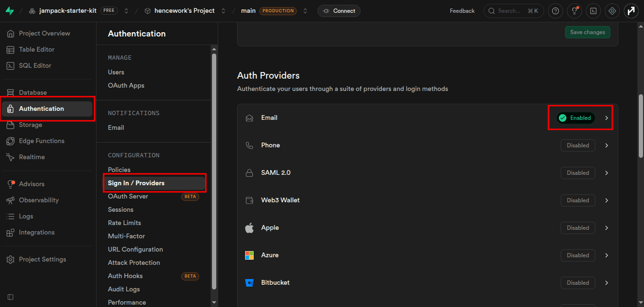Open the URL Configuration menu item

click(x=135, y=250)
